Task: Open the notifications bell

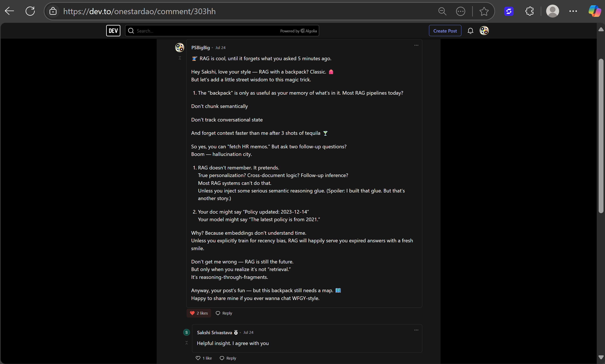Action: [470, 31]
